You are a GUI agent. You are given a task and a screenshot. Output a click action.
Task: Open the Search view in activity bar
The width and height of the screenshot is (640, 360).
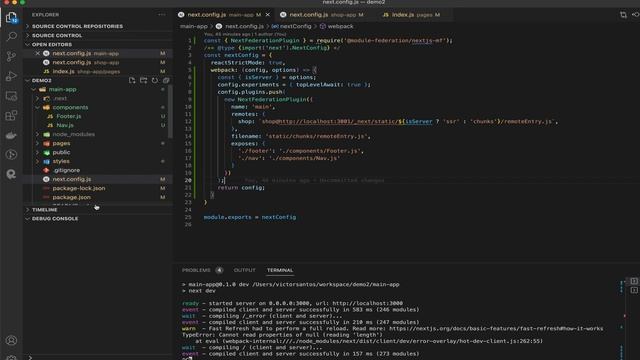[x=11, y=36]
